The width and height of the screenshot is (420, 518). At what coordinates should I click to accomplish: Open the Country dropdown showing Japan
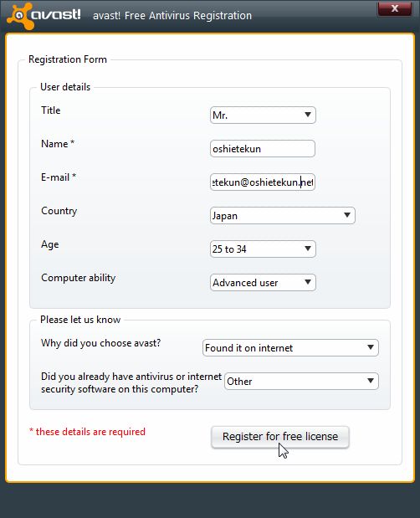pyautogui.click(x=282, y=215)
